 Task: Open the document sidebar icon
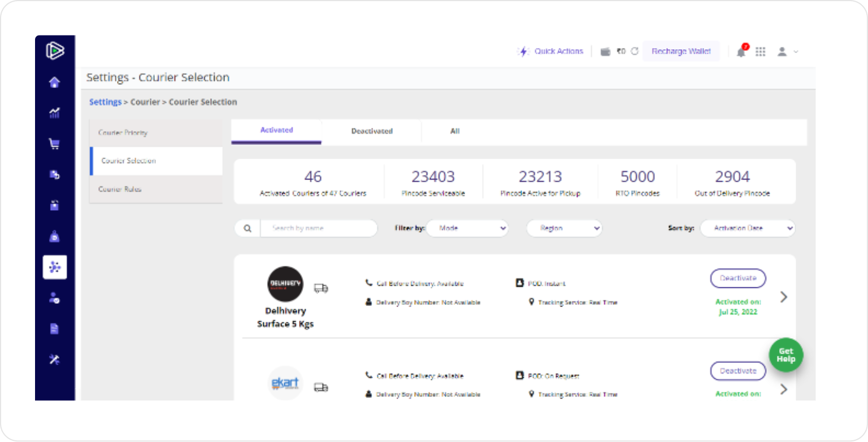[54, 329]
